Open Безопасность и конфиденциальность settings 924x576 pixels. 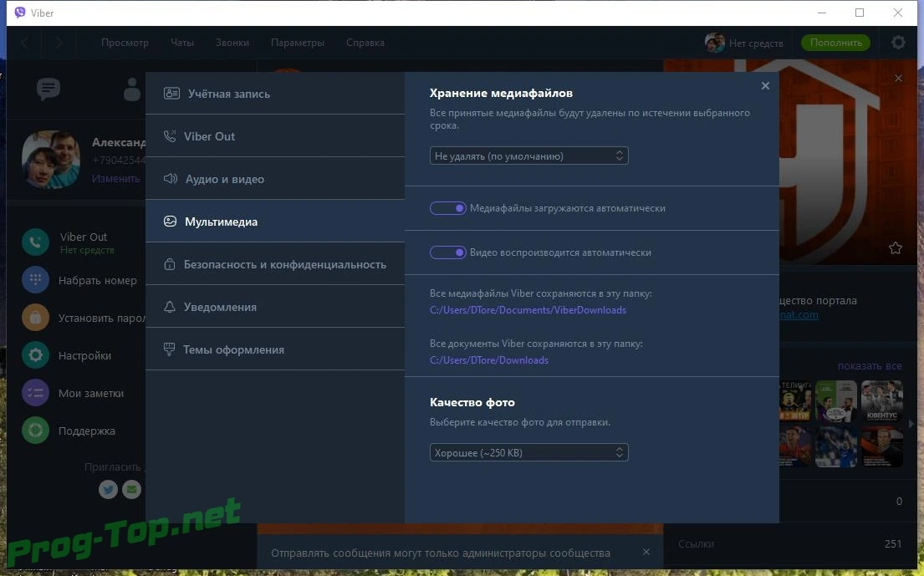pyautogui.click(x=274, y=264)
